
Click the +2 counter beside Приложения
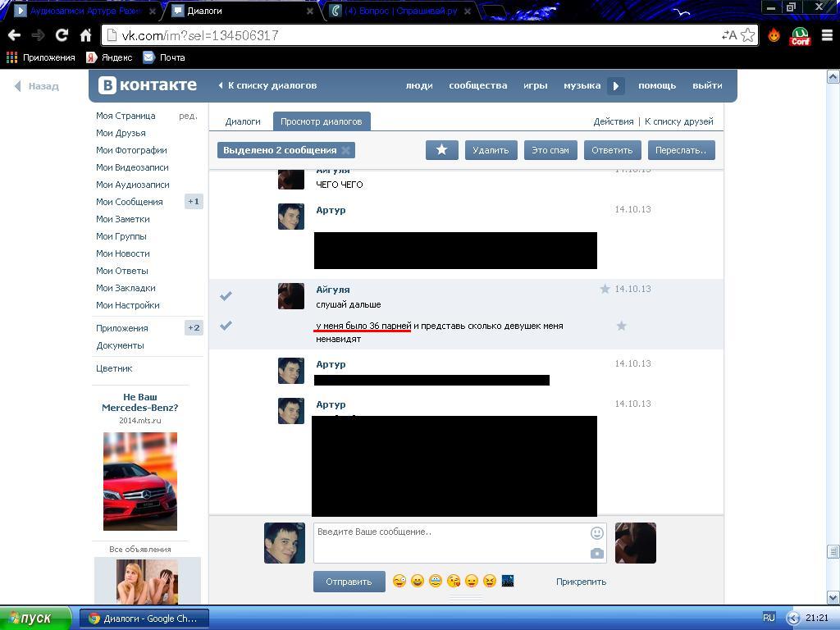[x=194, y=327]
